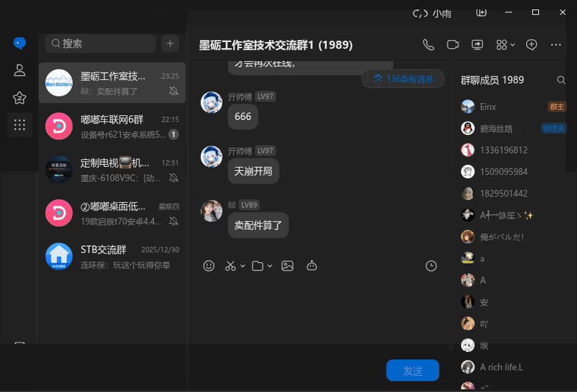Click inside the search input field
Image resolution: width=577 pixels, height=392 pixels.
tap(100, 43)
